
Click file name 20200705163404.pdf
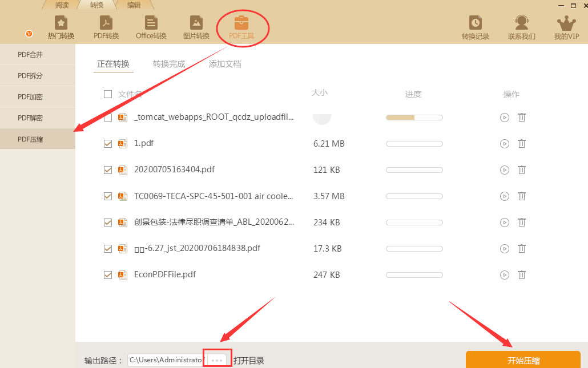click(174, 169)
